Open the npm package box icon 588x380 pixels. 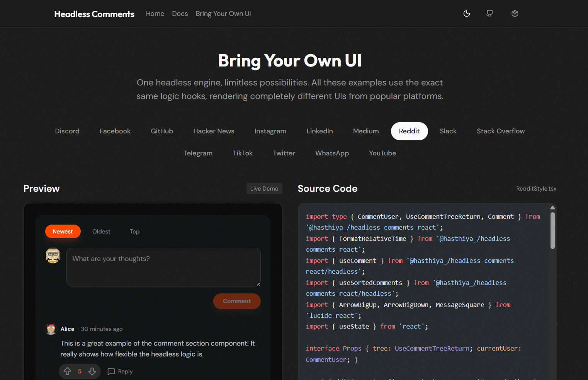pyautogui.click(x=515, y=14)
